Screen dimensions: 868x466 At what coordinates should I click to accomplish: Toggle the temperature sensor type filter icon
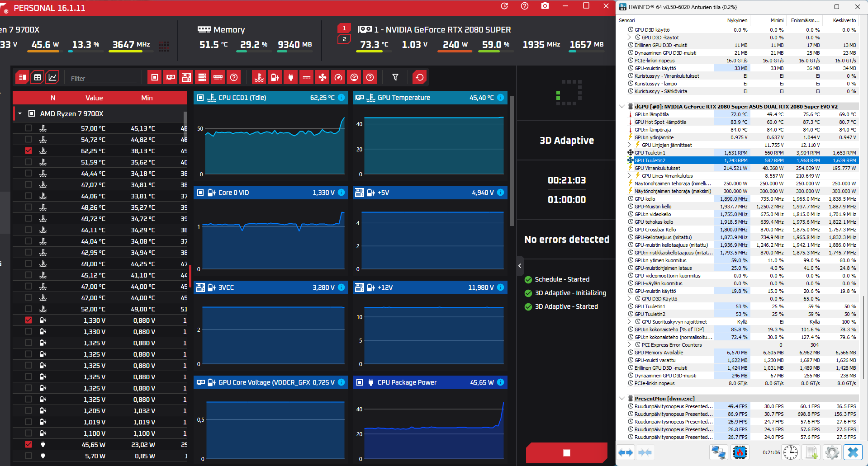(x=259, y=77)
